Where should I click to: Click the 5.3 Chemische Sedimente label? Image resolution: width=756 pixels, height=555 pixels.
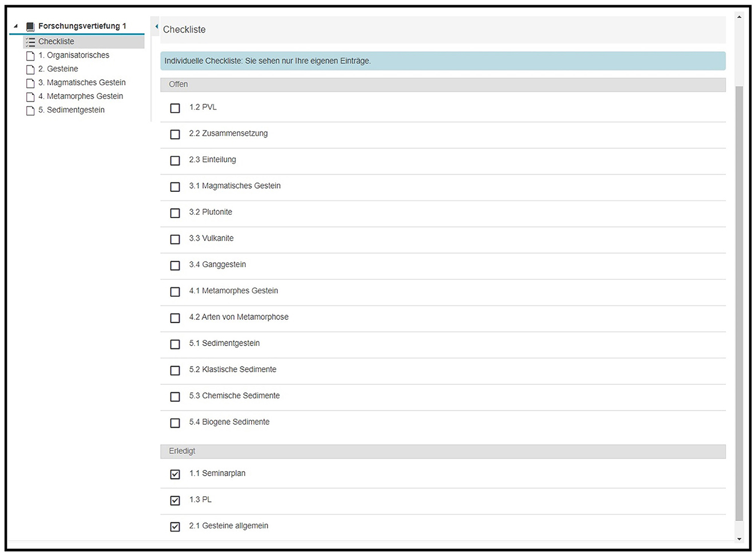235,396
